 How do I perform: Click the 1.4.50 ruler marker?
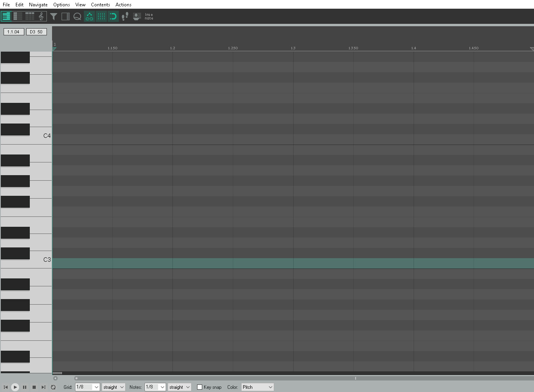coord(474,48)
